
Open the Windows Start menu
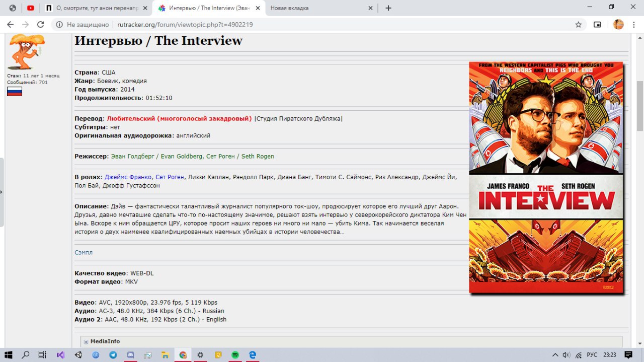(x=9, y=355)
